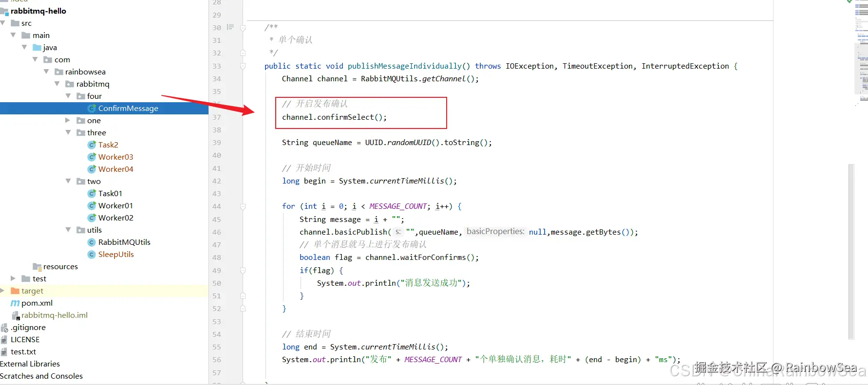This screenshot has height=385, width=868.
Task: Click on MESSAGE_COUNT in the for loop
Action: coord(398,206)
